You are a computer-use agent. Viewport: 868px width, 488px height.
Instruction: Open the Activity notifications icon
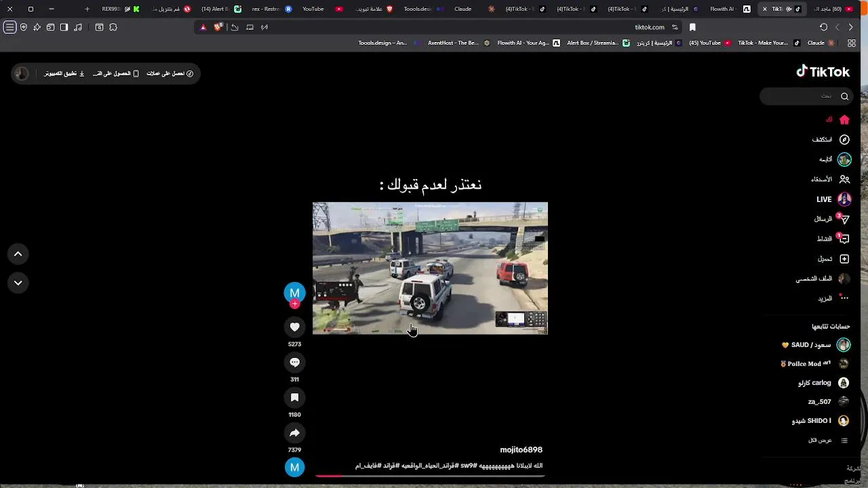point(844,239)
